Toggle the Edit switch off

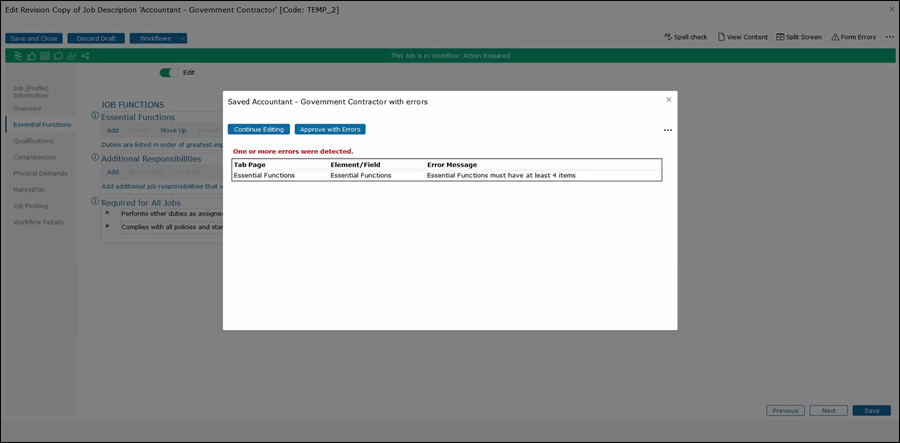click(169, 72)
